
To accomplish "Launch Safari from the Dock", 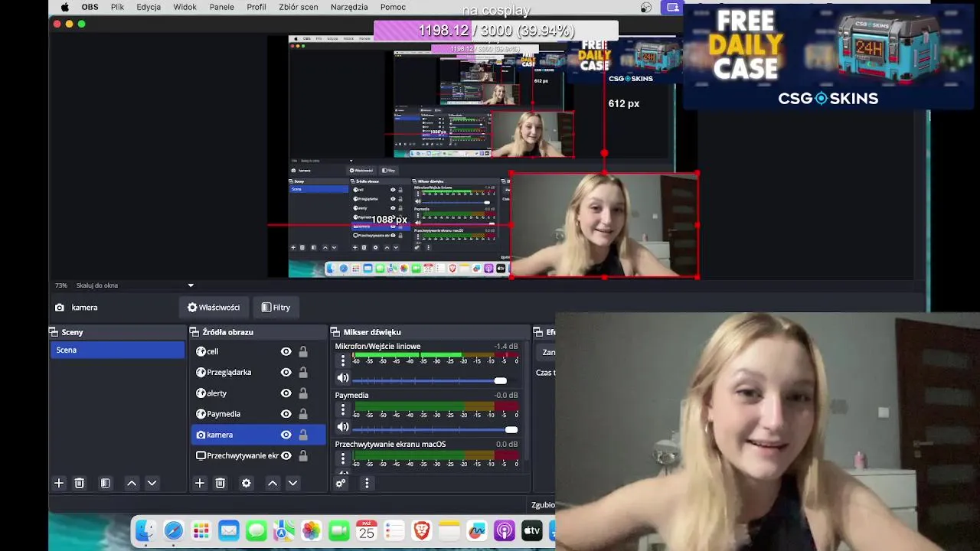I will point(174,531).
